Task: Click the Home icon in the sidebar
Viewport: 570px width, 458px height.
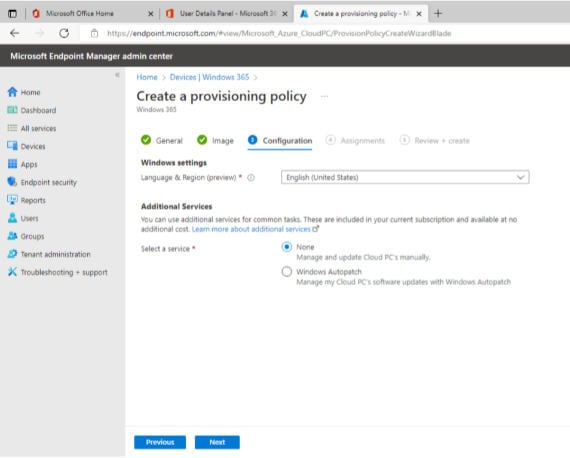Action: [12, 92]
